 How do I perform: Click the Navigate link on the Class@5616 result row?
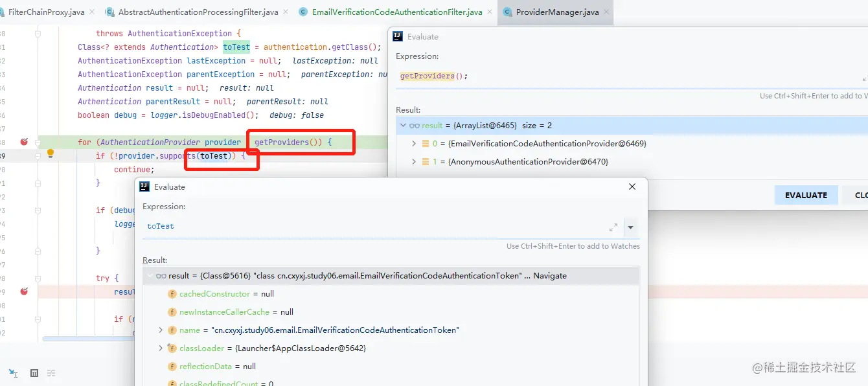pyautogui.click(x=550, y=276)
